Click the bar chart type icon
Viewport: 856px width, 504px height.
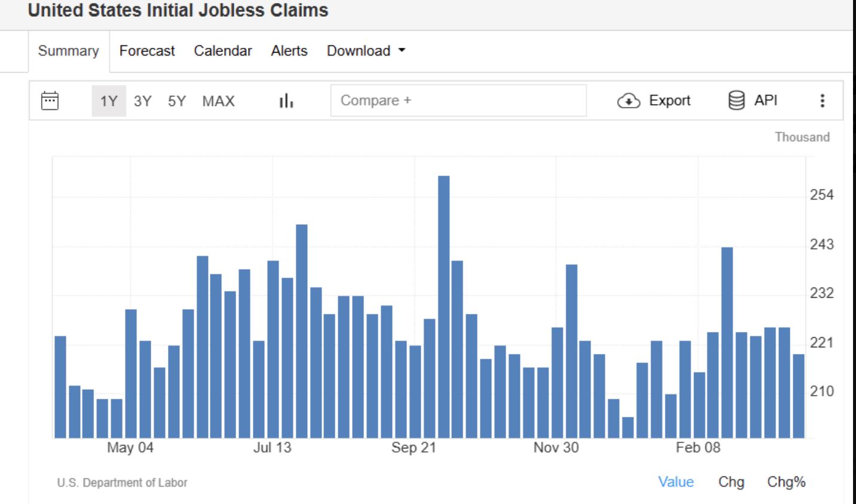tap(286, 100)
